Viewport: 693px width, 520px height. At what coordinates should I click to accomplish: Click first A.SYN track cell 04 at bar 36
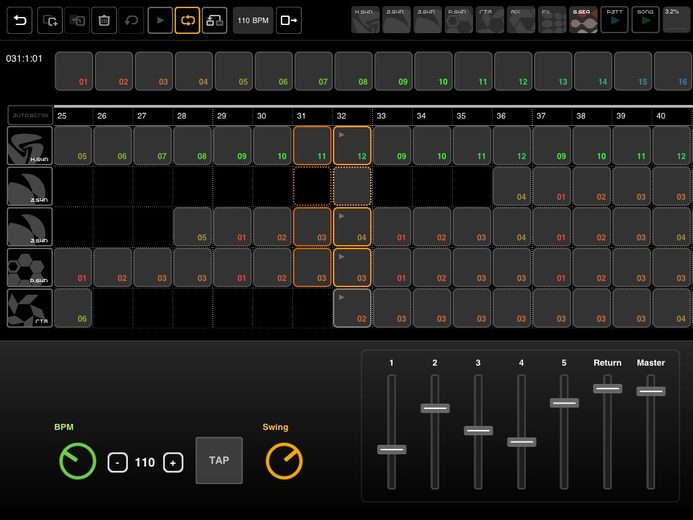coord(512,186)
